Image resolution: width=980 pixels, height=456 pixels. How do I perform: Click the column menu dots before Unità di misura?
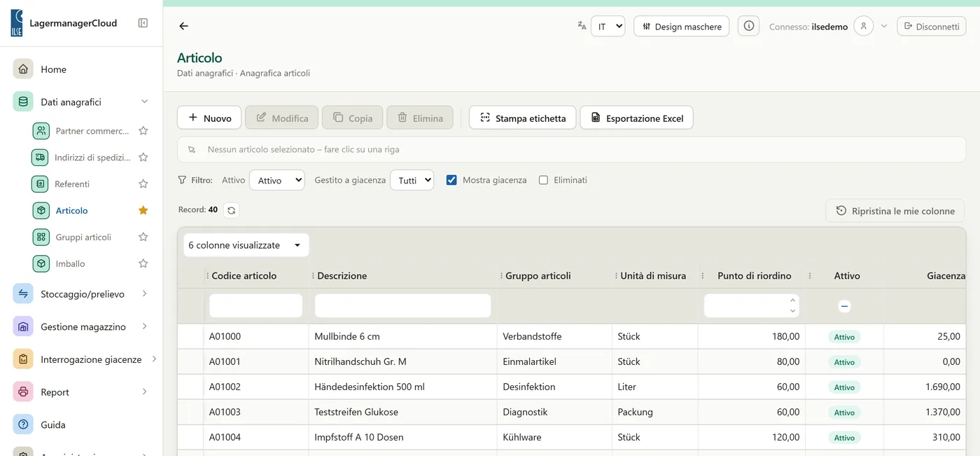point(616,276)
